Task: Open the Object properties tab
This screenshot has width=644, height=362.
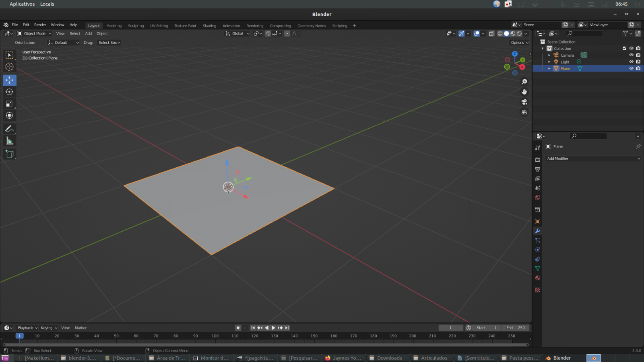Action: (x=537, y=222)
